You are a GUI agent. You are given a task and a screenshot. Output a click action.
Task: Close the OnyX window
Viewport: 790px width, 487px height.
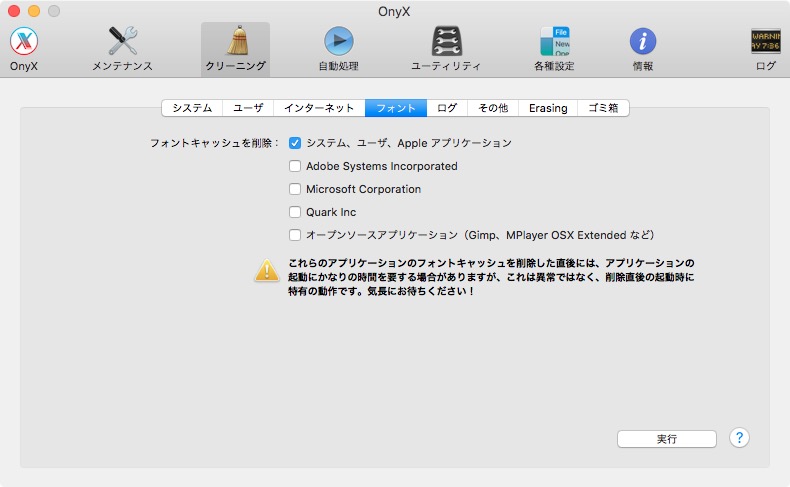coord(14,11)
